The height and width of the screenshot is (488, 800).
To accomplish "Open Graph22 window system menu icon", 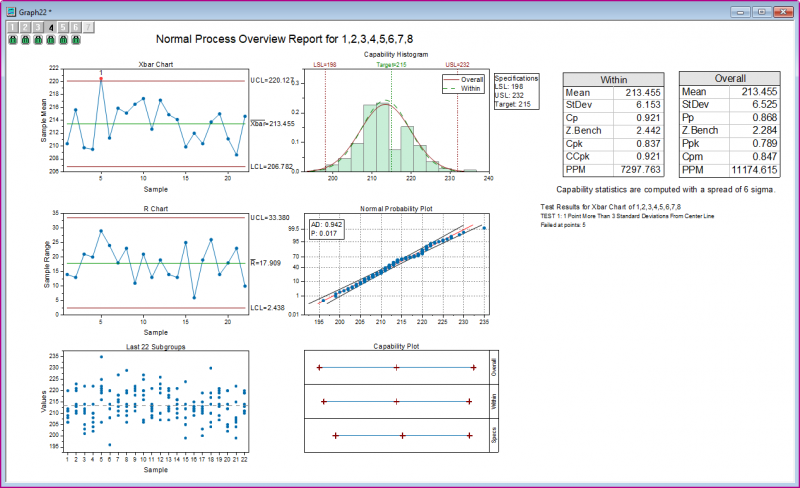I will [10, 9].
